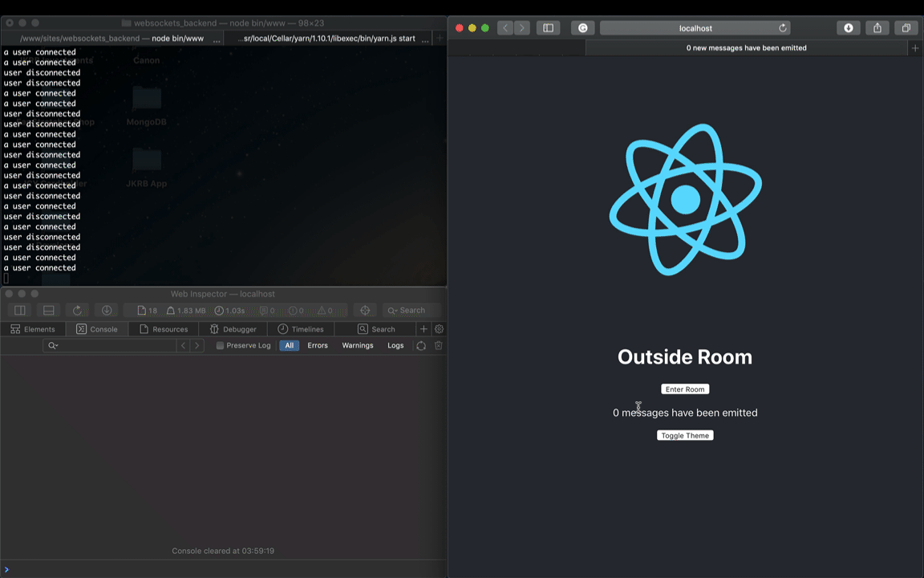Filter console to Warnings only
924x578 pixels.
(358, 346)
